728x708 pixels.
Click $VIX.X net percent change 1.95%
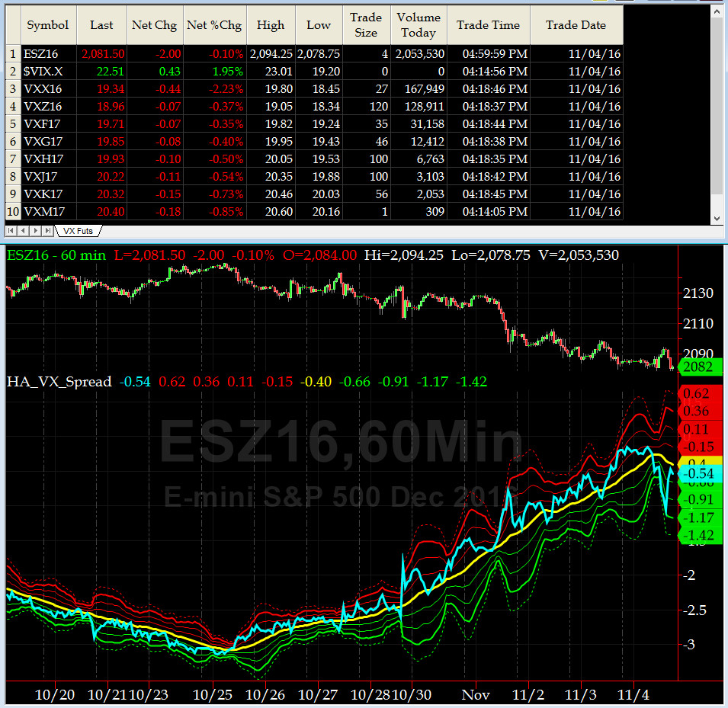[x=214, y=72]
